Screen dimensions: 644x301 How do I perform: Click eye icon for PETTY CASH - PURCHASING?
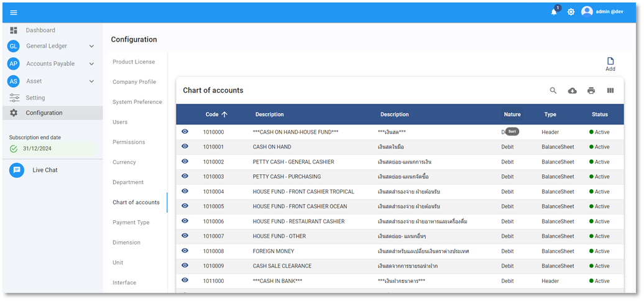[x=185, y=176]
